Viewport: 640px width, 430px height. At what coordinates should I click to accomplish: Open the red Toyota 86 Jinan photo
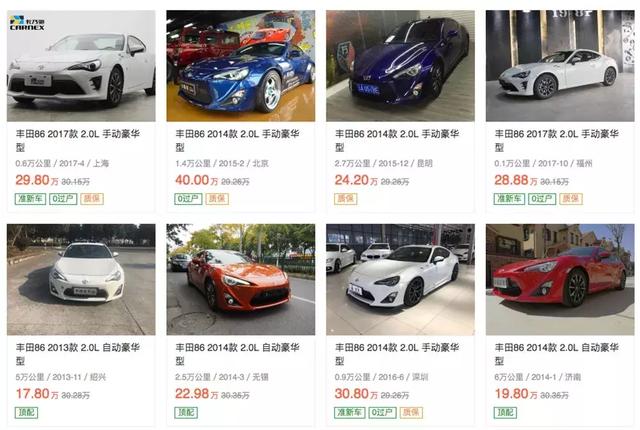click(560, 279)
